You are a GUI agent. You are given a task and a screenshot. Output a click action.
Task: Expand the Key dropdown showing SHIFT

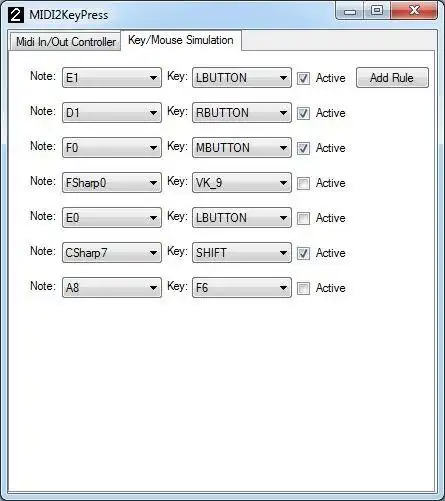pos(242,253)
